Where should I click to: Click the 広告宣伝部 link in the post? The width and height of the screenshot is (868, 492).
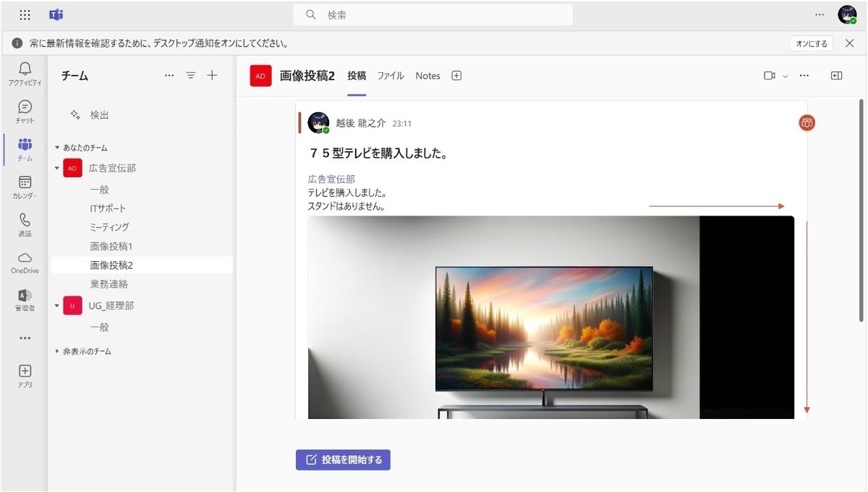point(331,179)
